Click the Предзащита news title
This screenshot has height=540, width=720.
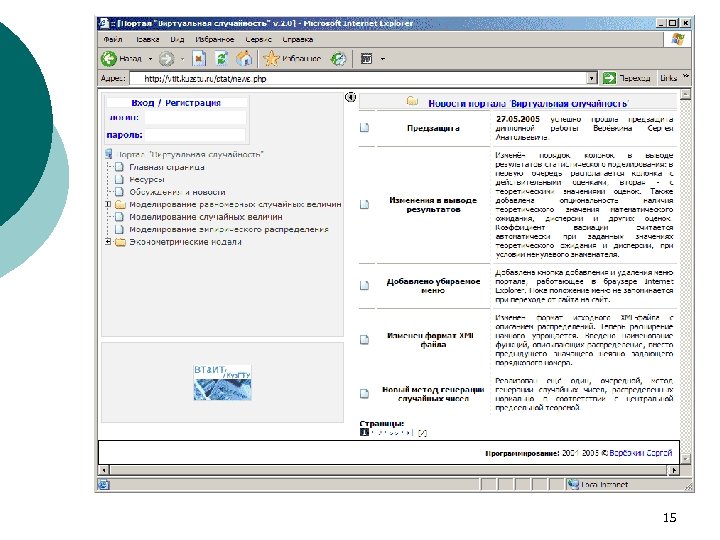click(x=433, y=128)
